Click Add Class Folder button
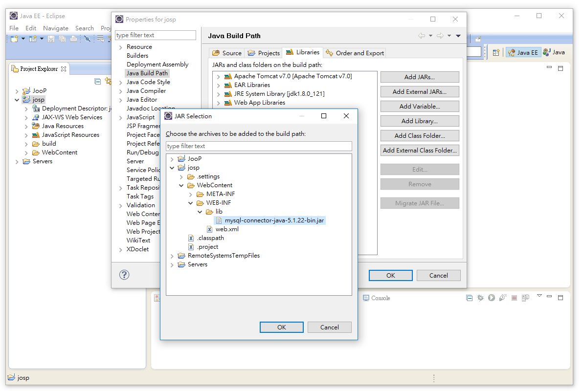The height and width of the screenshot is (392, 584). pyautogui.click(x=420, y=136)
